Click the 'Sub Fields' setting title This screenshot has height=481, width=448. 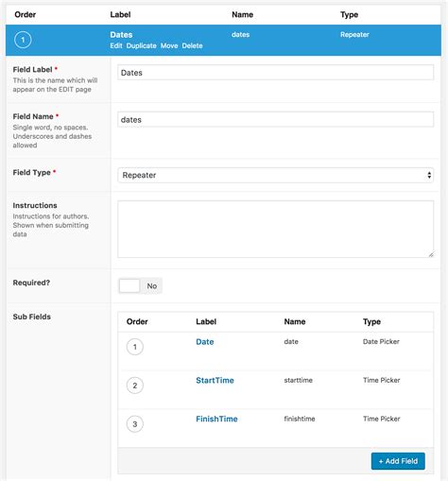click(x=32, y=317)
